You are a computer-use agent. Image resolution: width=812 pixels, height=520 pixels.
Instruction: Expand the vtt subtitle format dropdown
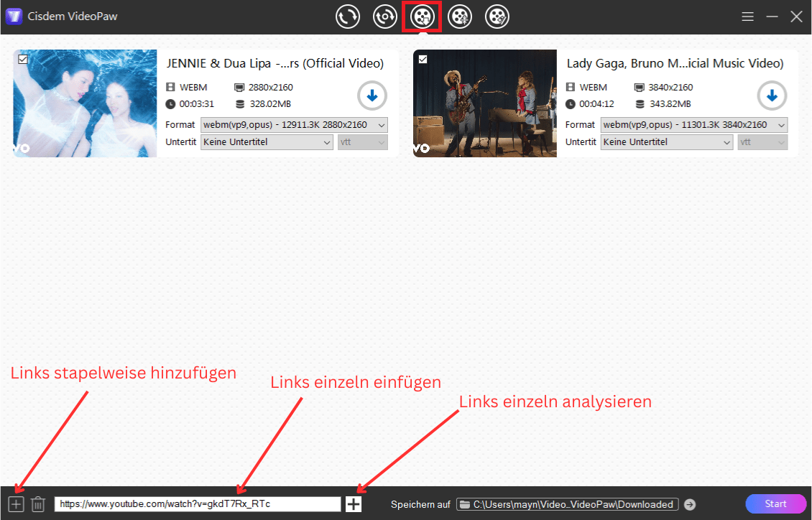point(362,141)
